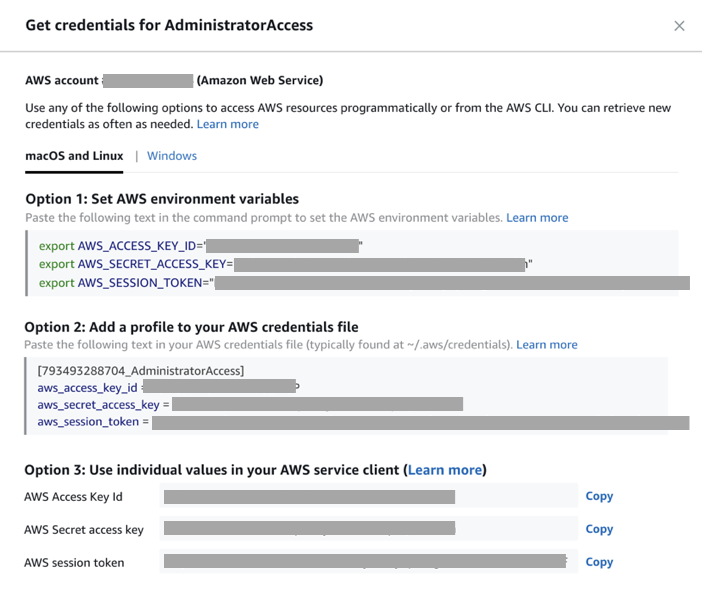Open Learn more link in Option 3 heading
The height and width of the screenshot is (594, 702).
445,470
